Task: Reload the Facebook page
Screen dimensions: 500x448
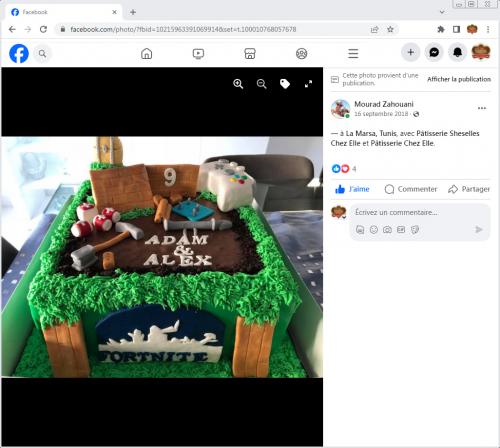Action: point(43,29)
